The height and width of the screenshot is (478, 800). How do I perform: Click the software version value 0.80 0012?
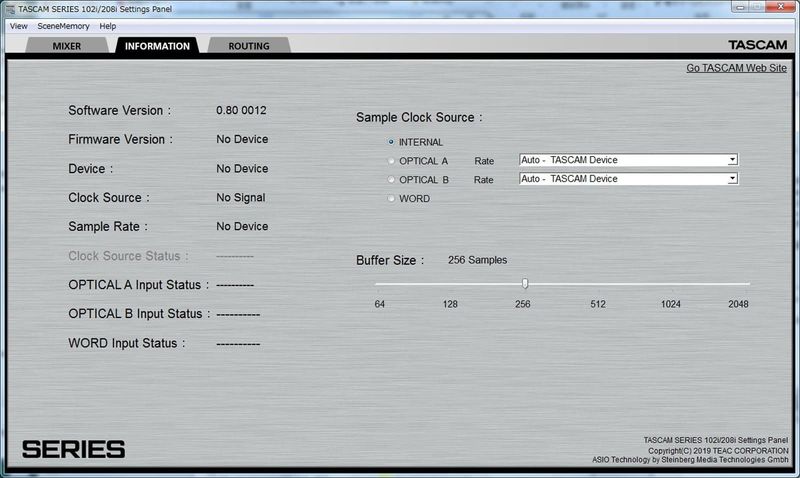[241, 110]
